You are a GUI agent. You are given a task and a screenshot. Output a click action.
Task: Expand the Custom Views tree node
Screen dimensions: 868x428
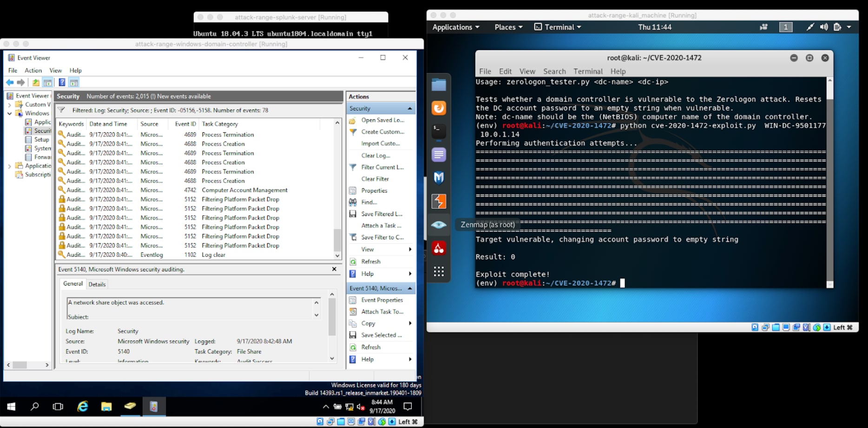(9, 105)
